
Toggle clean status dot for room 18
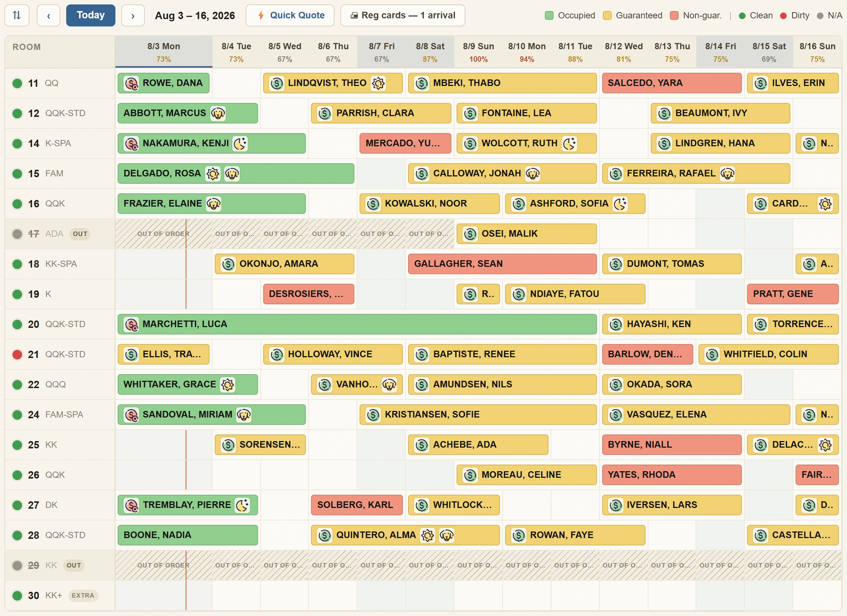click(17, 264)
